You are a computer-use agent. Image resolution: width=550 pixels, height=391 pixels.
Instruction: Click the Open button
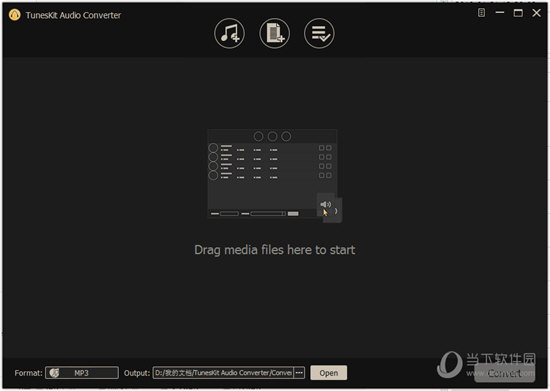click(x=329, y=373)
